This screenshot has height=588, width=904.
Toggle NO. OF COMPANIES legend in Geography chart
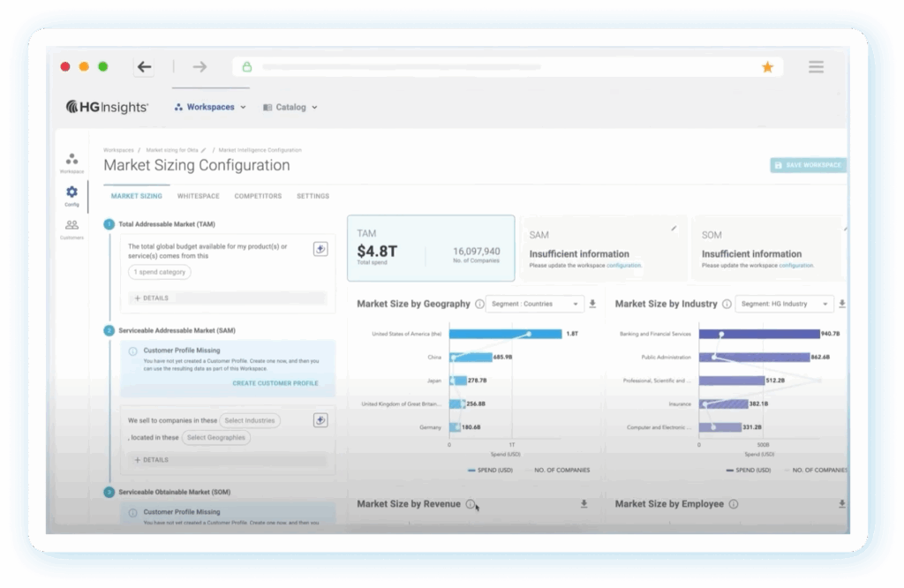click(x=555, y=470)
